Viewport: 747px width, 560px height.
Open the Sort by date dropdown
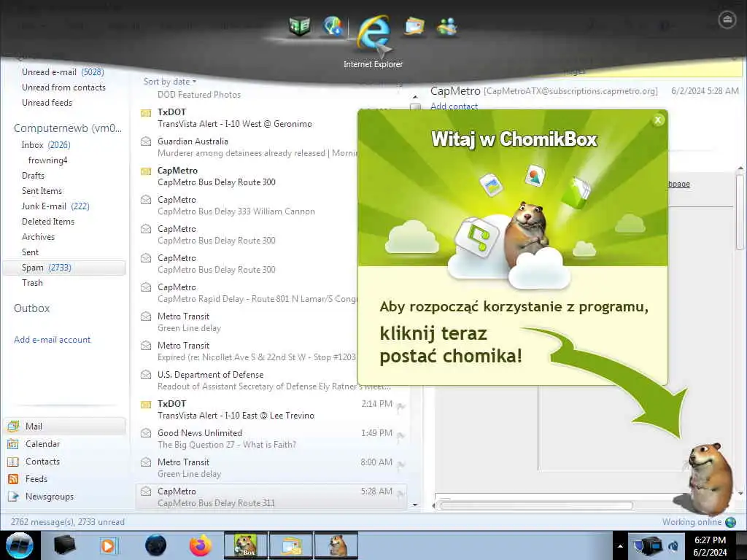pyautogui.click(x=170, y=82)
